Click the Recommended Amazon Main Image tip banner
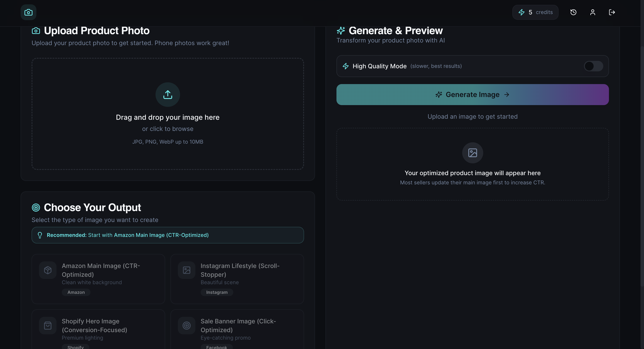This screenshot has height=349, width=644. (168, 235)
